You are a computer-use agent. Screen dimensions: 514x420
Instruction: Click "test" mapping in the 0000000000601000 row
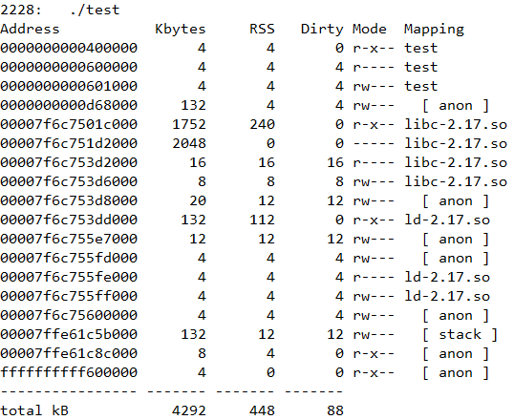point(421,86)
